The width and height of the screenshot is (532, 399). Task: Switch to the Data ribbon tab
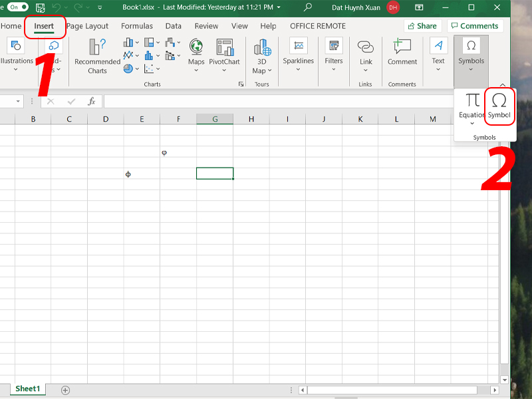[174, 26]
